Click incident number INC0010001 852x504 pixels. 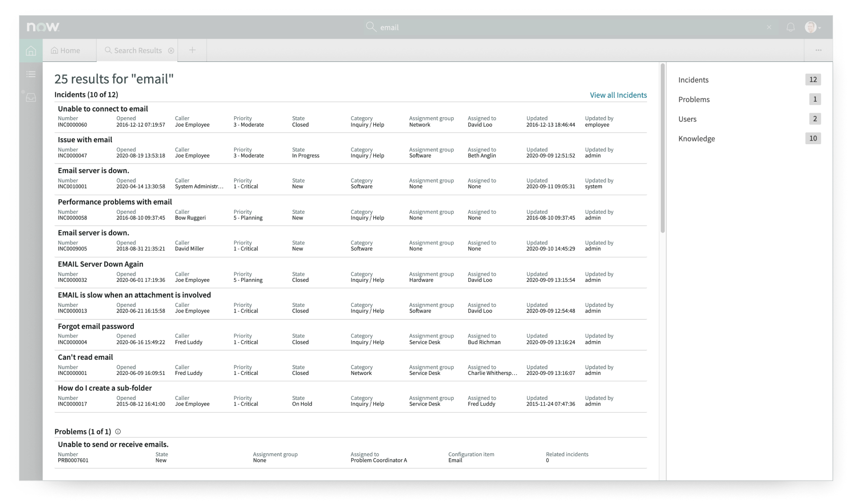click(72, 187)
